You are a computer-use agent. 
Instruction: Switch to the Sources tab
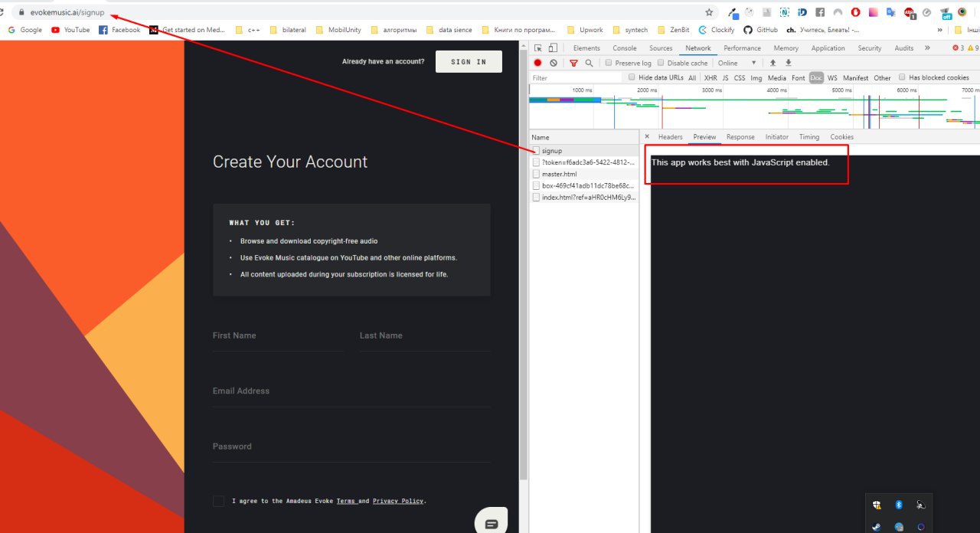tap(661, 48)
